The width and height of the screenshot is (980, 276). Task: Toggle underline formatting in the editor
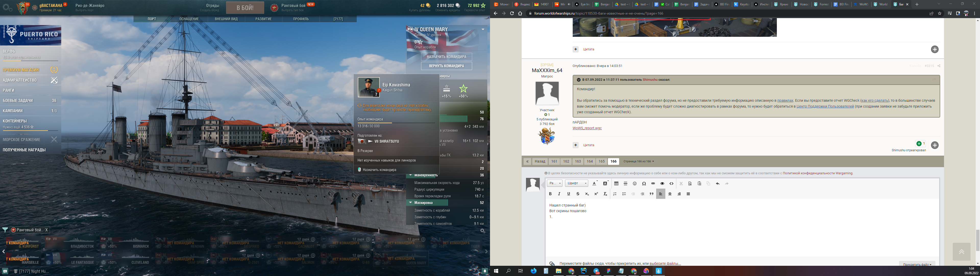pos(569,194)
